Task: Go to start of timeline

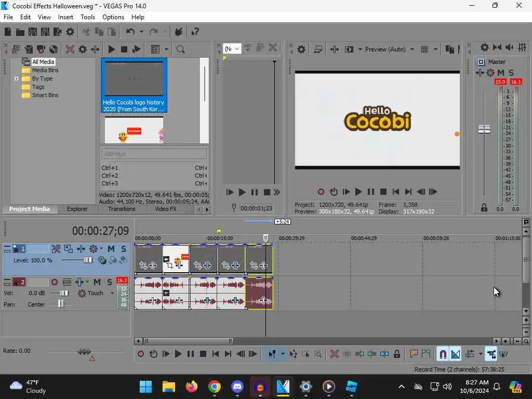Action: pyautogui.click(x=216, y=354)
